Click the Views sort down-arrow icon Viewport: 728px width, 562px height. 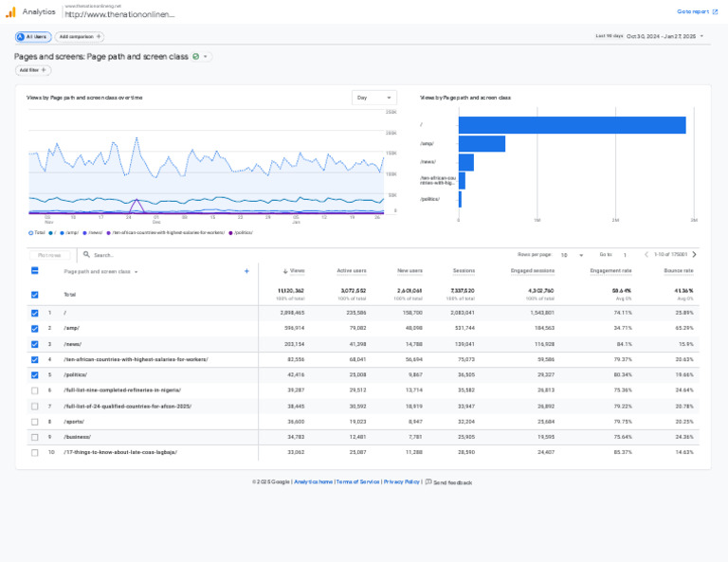(x=285, y=271)
